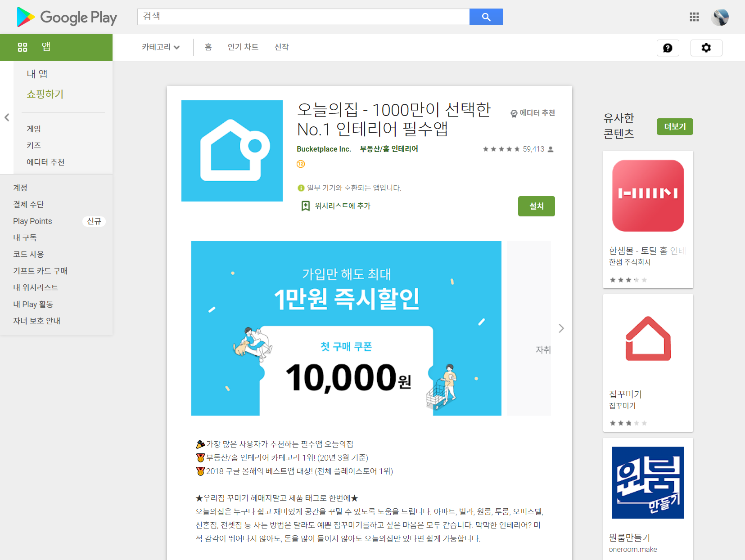Click 한샘 주식회사 developer name
Image resolution: width=745 pixels, height=560 pixels.
pyautogui.click(x=630, y=262)
